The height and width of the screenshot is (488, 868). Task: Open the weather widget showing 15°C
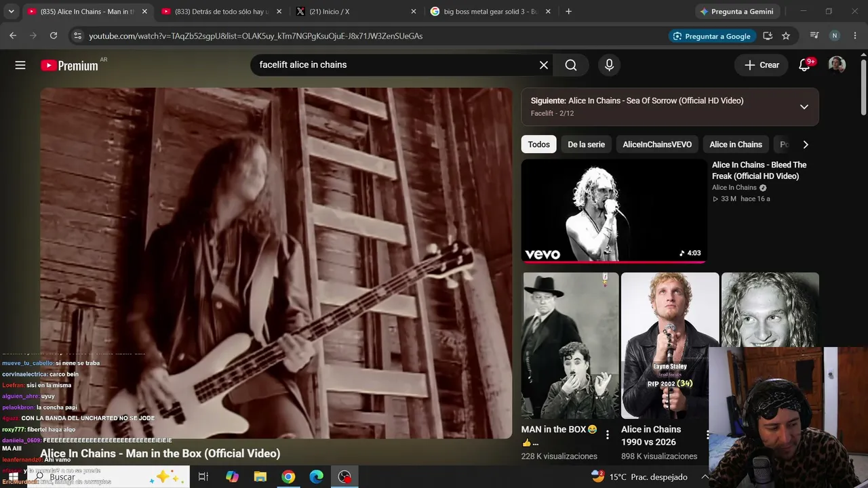[639, 477]
